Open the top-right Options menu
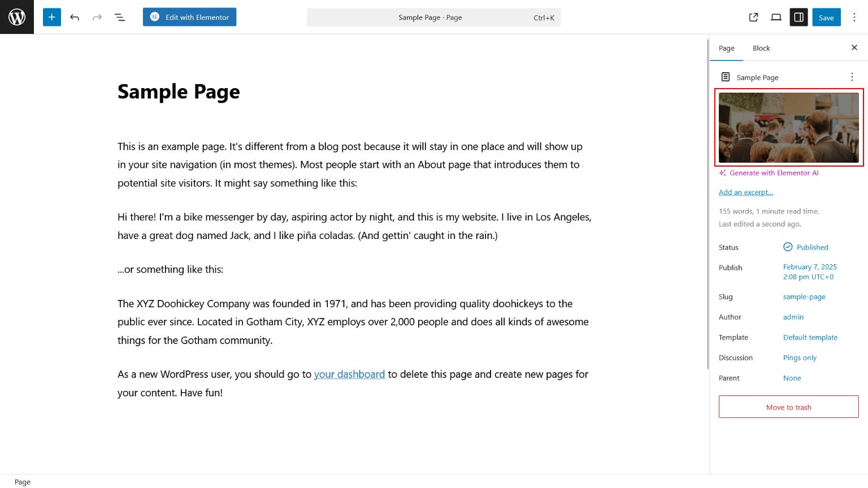The width and height of the screenshot is (868, 488). pyautogui.click(x=854, y=17)
